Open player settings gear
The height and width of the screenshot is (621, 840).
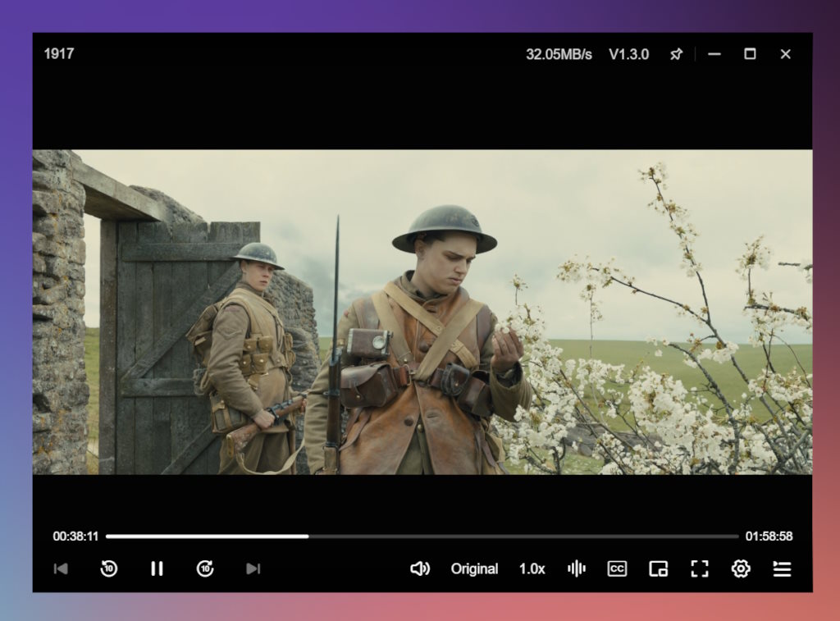tap(741, 568)
